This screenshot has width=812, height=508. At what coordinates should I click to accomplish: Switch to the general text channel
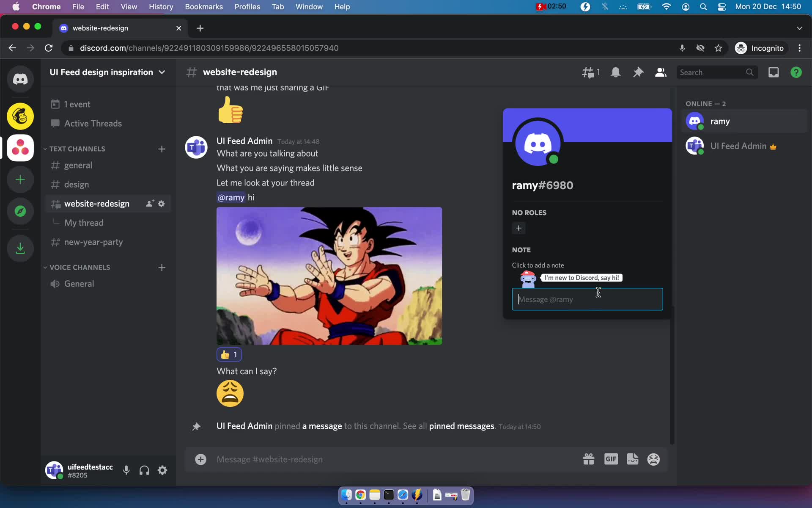pos(107,166)
